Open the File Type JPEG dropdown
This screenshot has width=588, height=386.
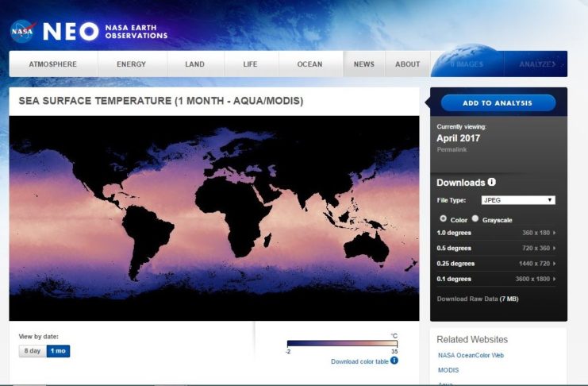518,200
